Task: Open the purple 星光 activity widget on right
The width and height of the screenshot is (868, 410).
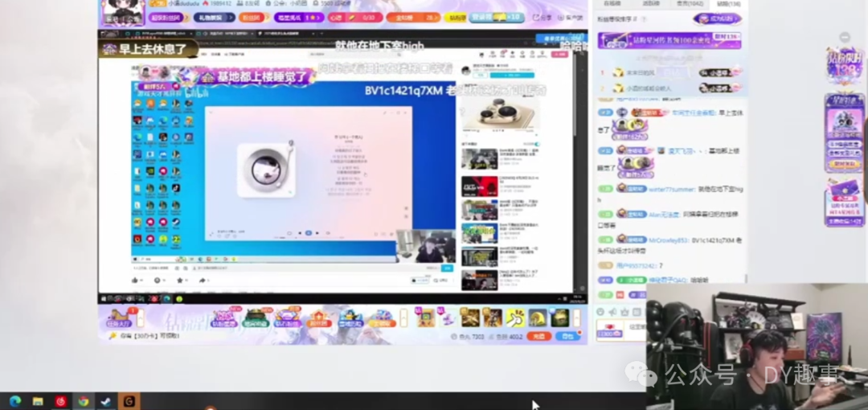Action: (844, 133)
